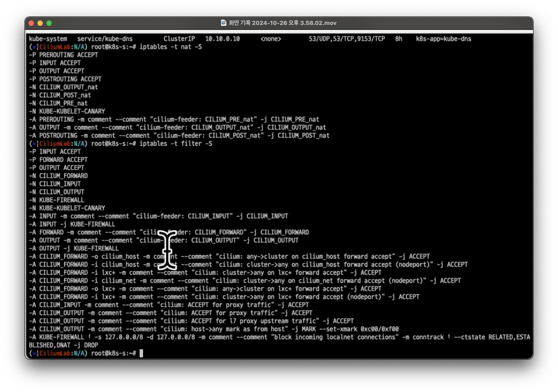
Task: Click the '-A OUTPUT' rule jumping to CILIUM_OUTPUT_nat
Action: [177, 127]
